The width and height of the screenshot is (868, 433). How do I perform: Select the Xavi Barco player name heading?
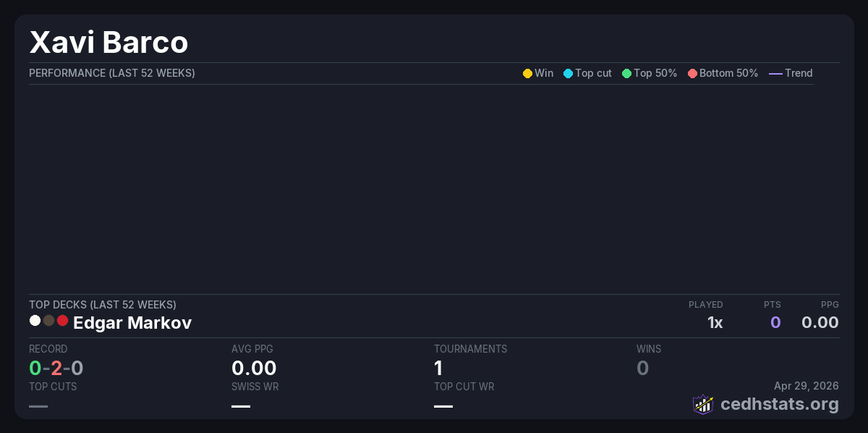point(109,43)
